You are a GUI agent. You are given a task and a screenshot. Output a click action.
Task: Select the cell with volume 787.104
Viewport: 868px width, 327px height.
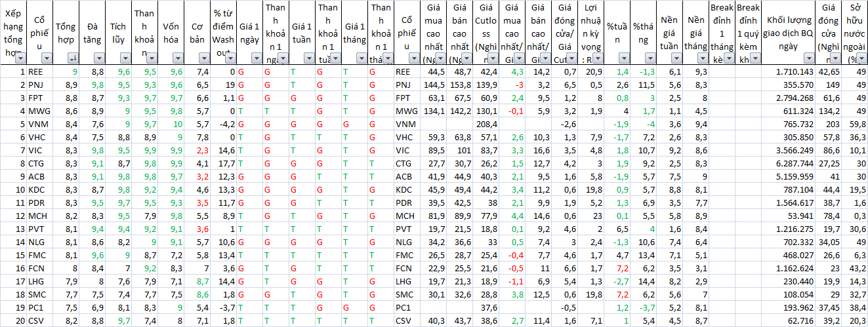788,189
